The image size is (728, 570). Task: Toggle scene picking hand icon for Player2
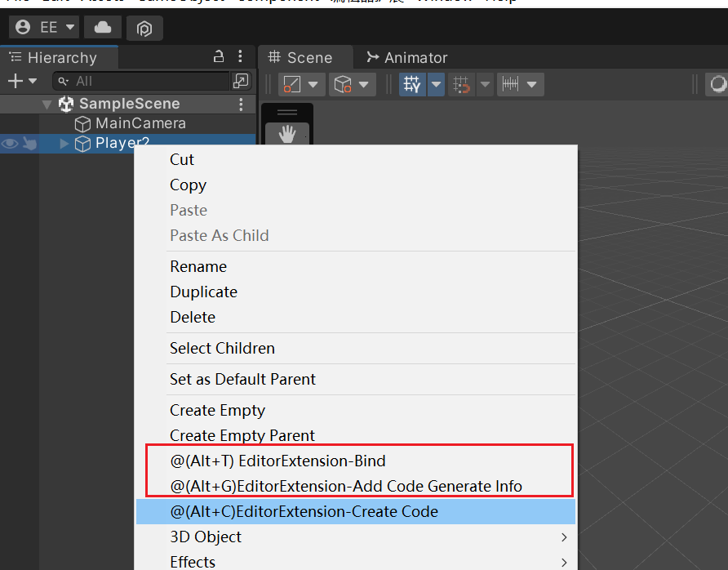click(x=29, y=144)
